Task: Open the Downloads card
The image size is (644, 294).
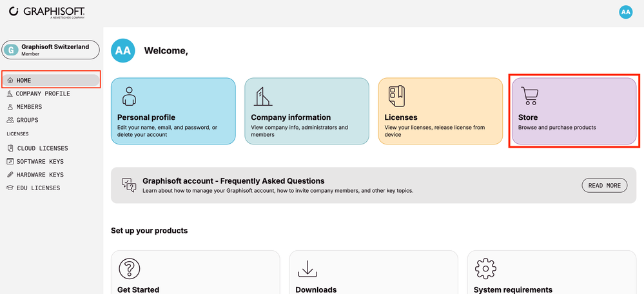Action: (x=374, y=272)
